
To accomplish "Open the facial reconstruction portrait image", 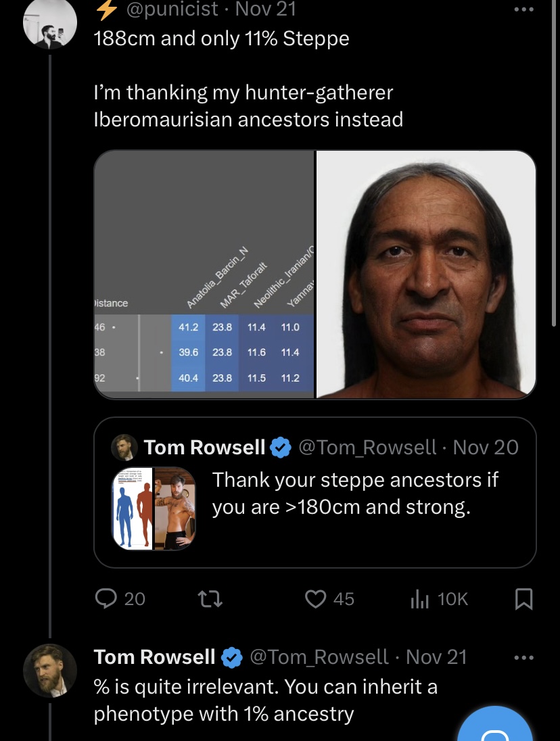I will pos(426,274).
